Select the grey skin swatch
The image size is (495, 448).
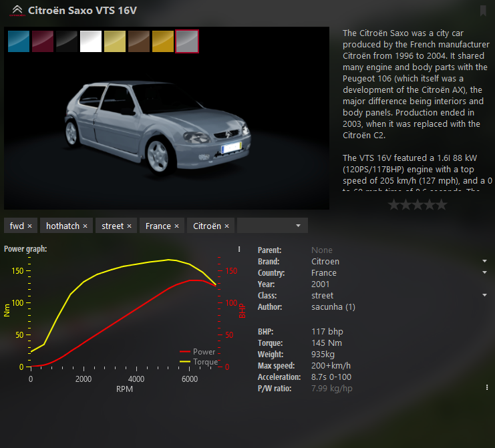coord(187,41)
